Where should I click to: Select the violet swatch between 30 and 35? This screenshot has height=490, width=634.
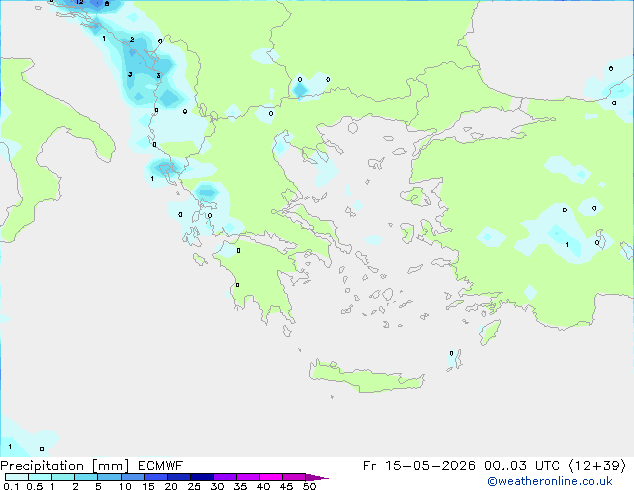pyautogui.click(x=224, y=477)
